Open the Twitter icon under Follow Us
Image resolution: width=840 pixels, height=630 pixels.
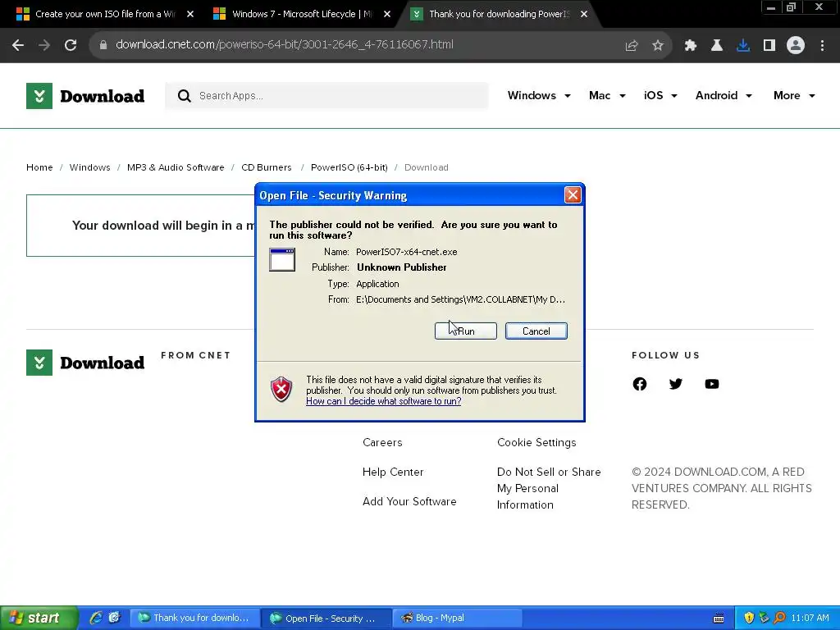[676, 384]
